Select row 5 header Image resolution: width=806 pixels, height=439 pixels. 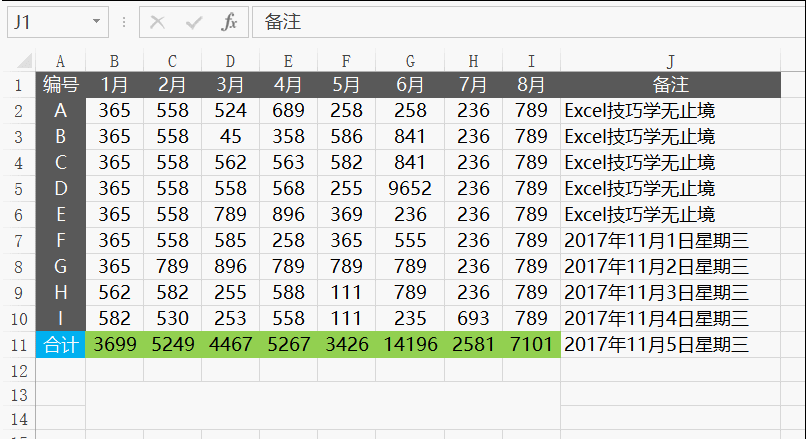tap(19, 189)
